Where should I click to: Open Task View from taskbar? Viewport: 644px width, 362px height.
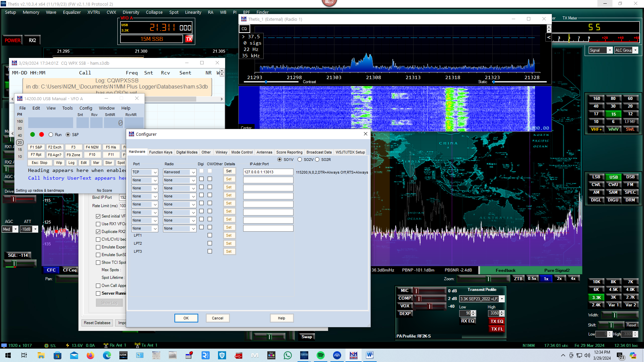pyautogui.click(x=24, y=355)
